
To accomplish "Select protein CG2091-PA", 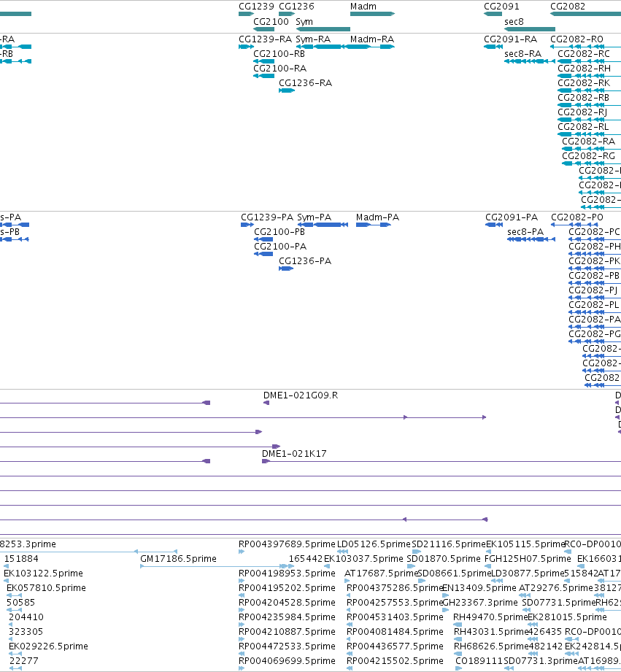I will [x=512, y=217].
